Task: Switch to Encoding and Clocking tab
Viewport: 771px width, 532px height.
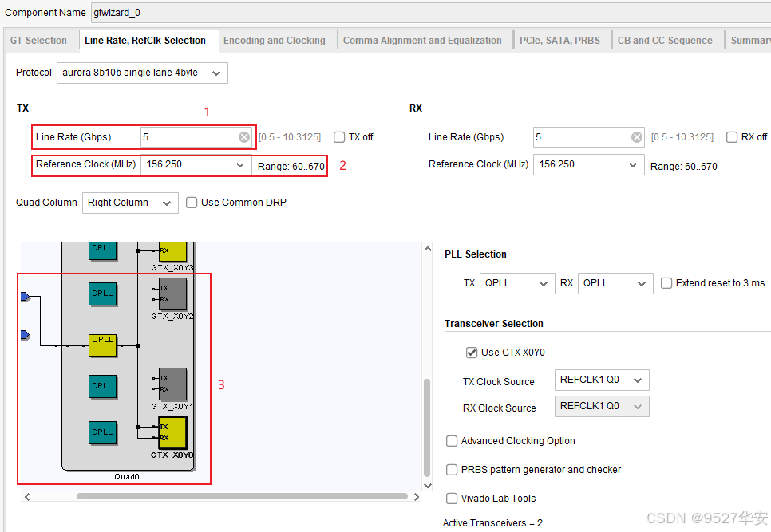Action: 275,41
